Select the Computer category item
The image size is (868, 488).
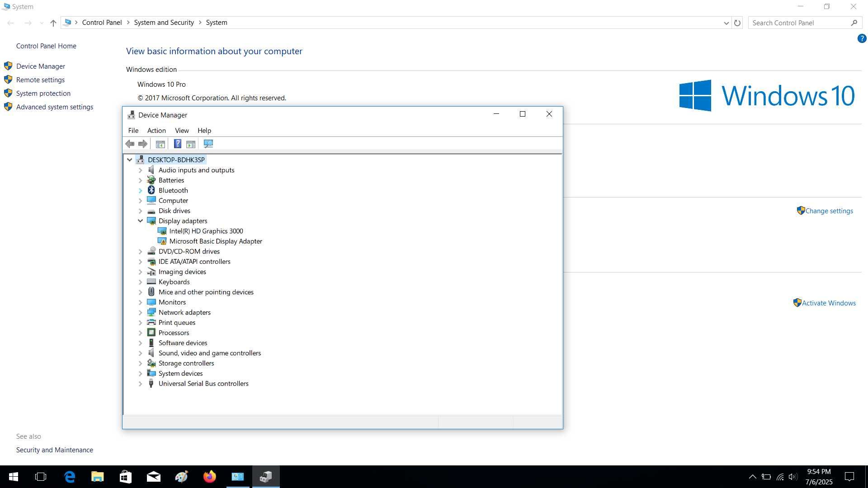tap(173, 201)
